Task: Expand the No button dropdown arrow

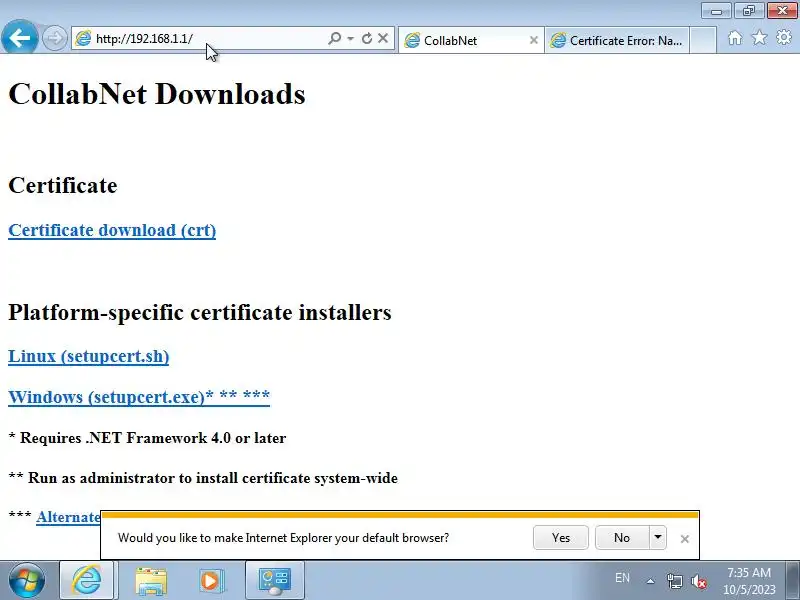Action: click(658, 538)
